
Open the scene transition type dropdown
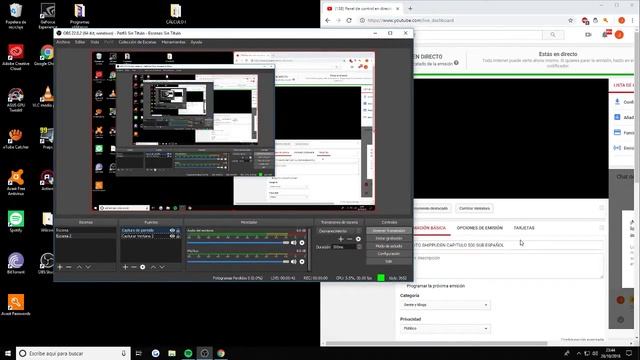[x=340, y=231]
